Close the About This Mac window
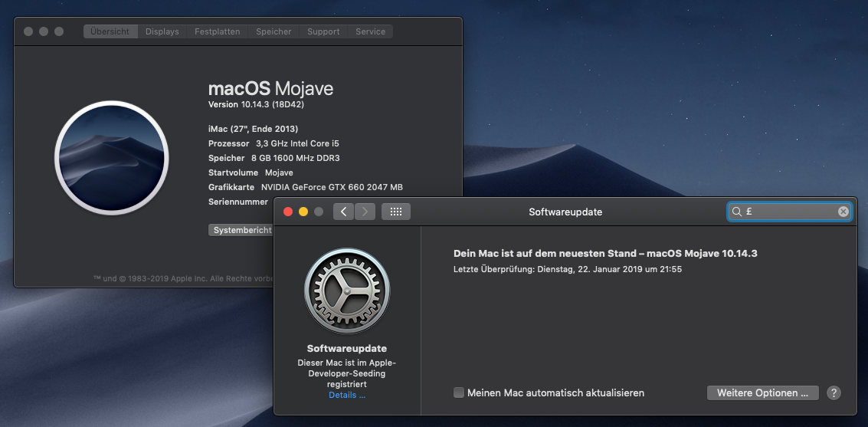This screenshot has height=427, width=868. (x=28, y=31)
